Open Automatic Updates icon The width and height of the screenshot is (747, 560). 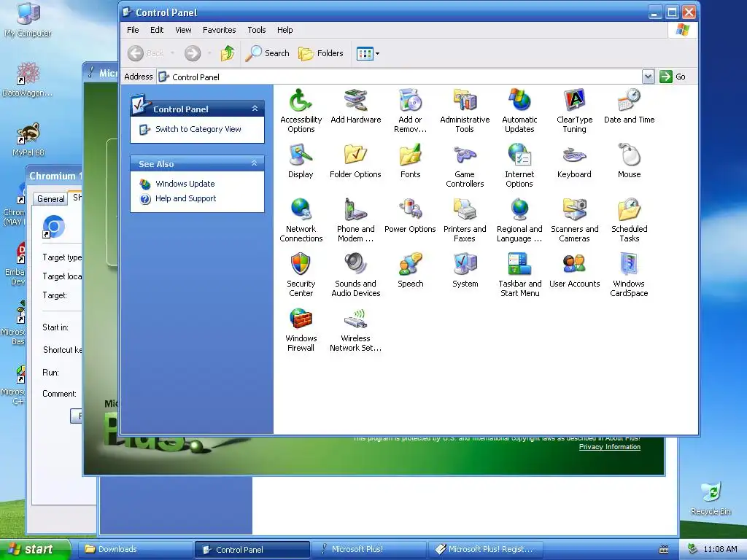[519, 111]
